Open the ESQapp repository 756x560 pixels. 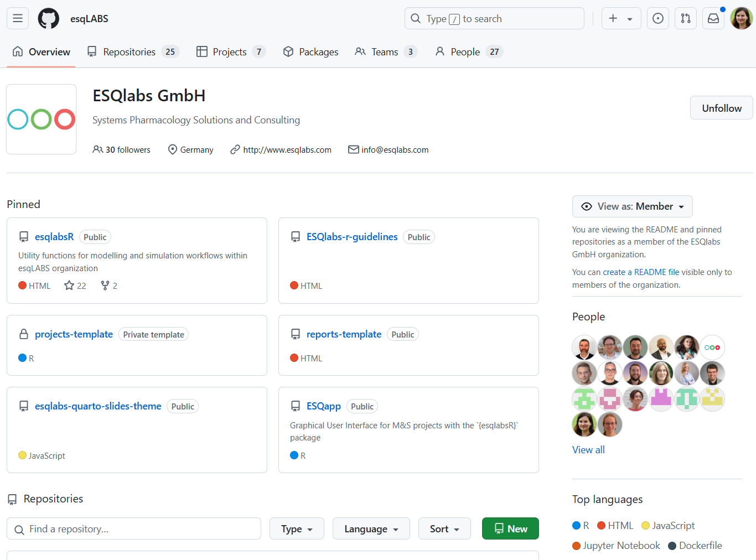tap(324, 406)
